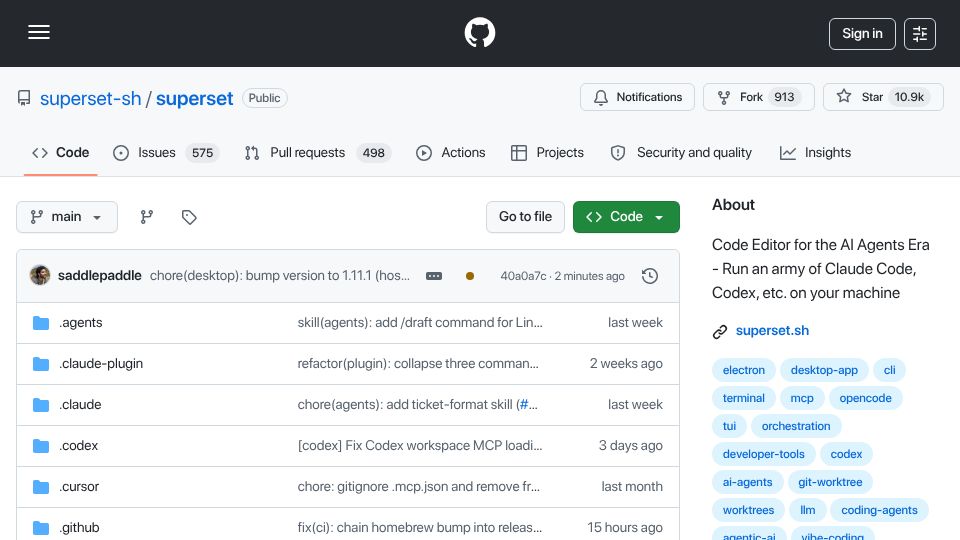View the Insights tab

(816, 152)
